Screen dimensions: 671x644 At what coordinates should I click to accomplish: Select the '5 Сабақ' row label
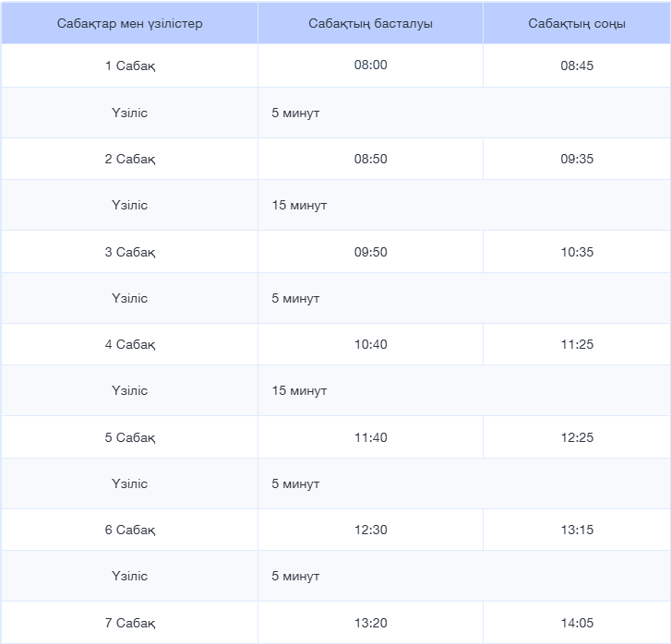[x=129, y=437]
